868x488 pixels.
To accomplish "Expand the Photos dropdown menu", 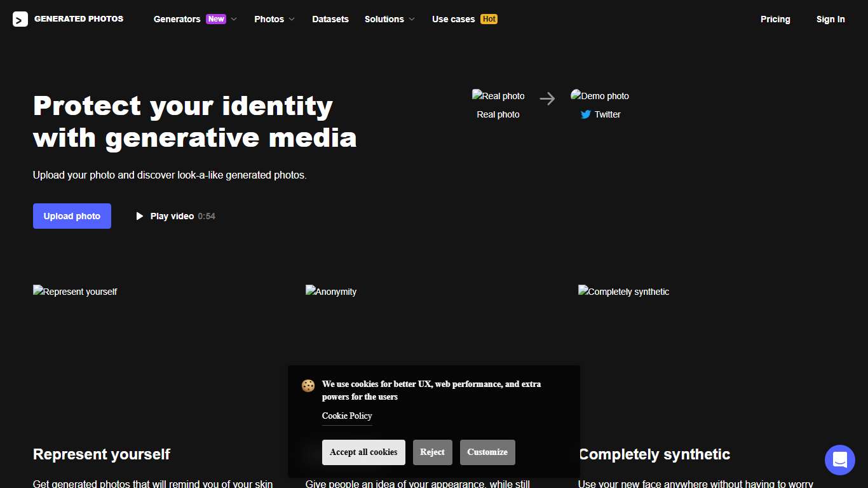I will 269,19.
